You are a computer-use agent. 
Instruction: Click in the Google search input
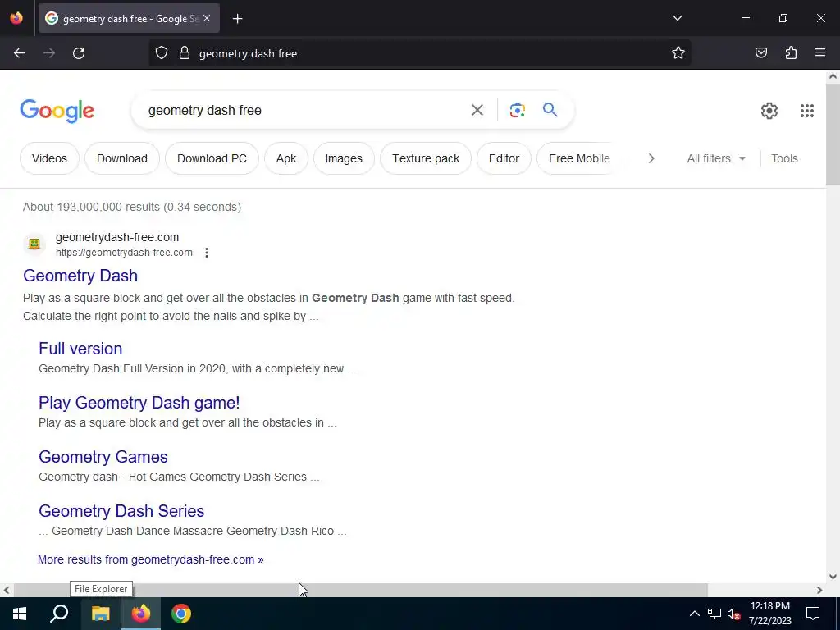pos(305,111)
